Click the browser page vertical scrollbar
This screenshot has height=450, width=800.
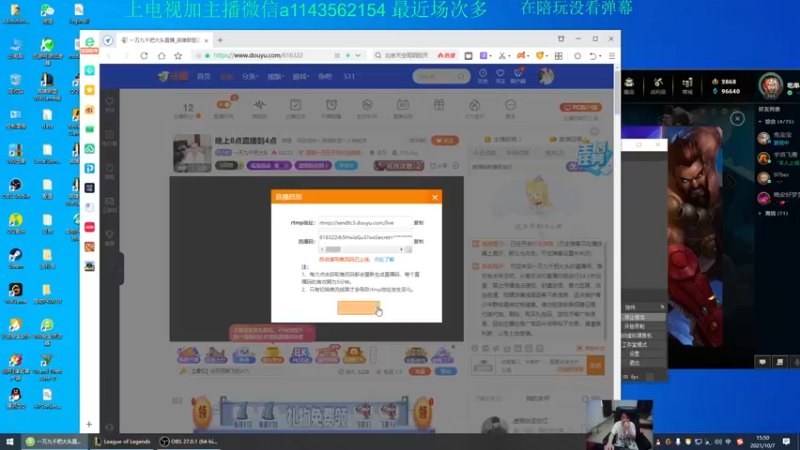tap(617, 92)
